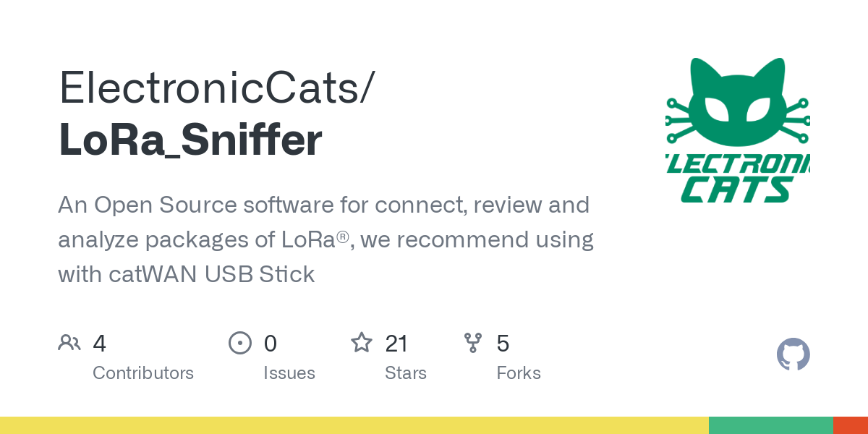This screenshot has width=868, height=434.
Task: Click the green language bar segment
Action: tap(771, 425)
